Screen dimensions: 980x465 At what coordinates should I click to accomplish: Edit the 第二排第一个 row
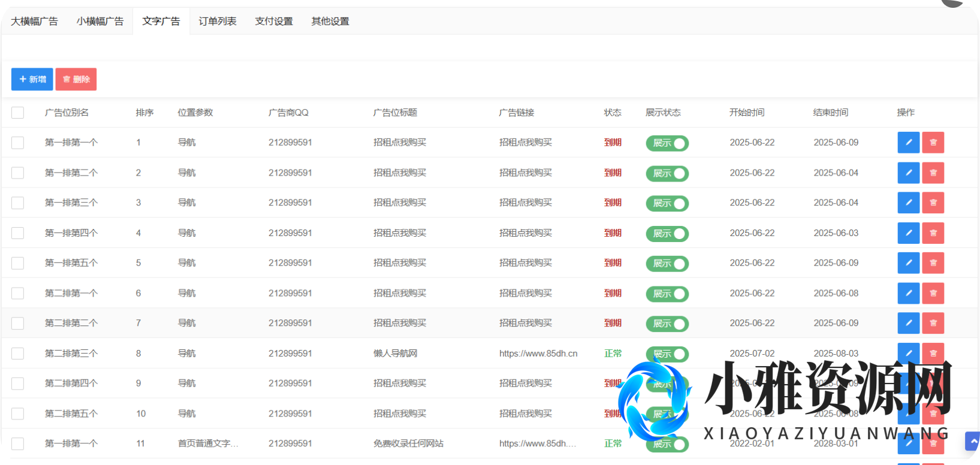pos(908,293)
